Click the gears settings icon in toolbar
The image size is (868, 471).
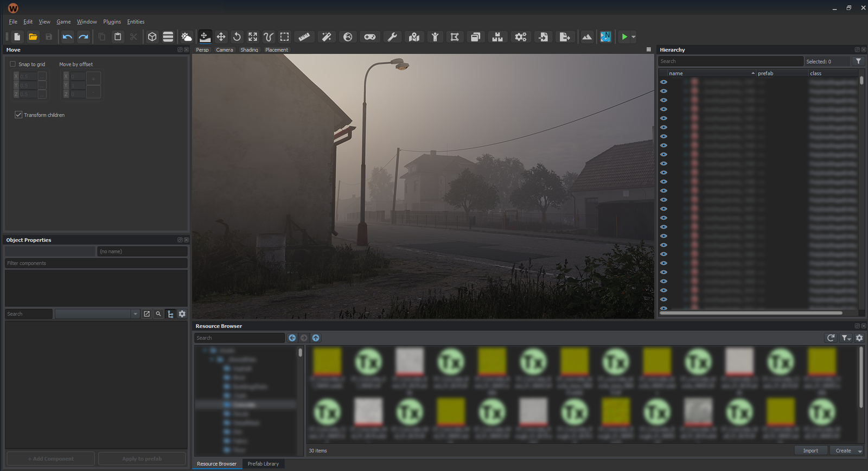point(521,37)
